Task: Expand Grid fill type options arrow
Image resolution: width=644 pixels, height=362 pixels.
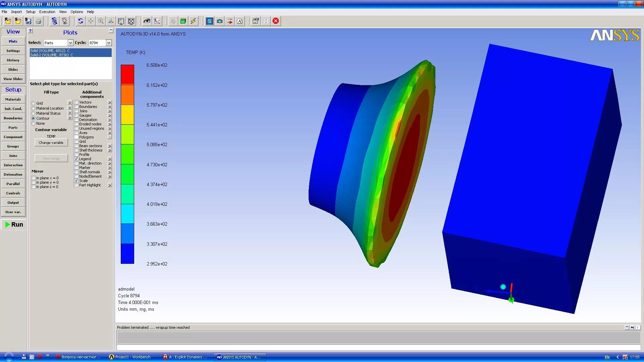Action: point(70,103)
